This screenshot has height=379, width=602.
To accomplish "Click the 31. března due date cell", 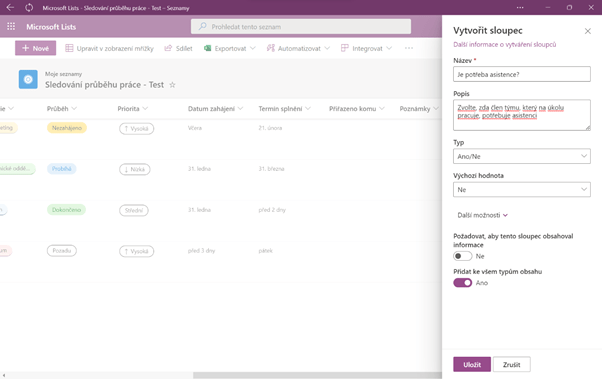I will click(271, 169).
